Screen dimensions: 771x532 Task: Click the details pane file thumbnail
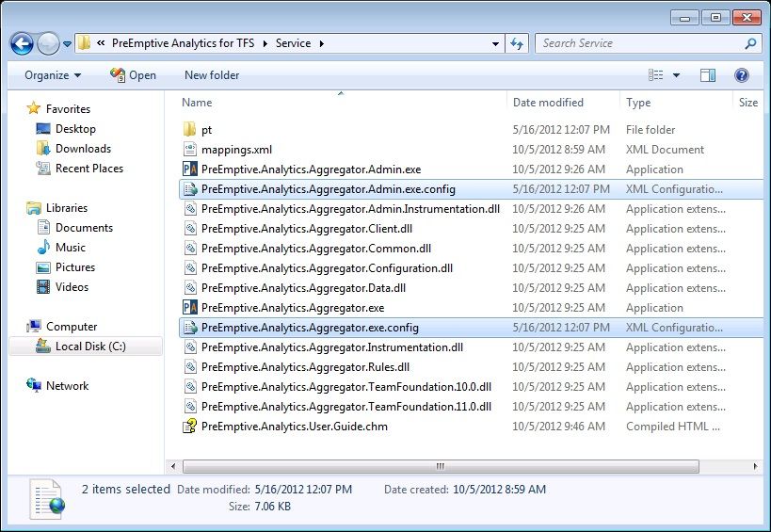(47, 499)
